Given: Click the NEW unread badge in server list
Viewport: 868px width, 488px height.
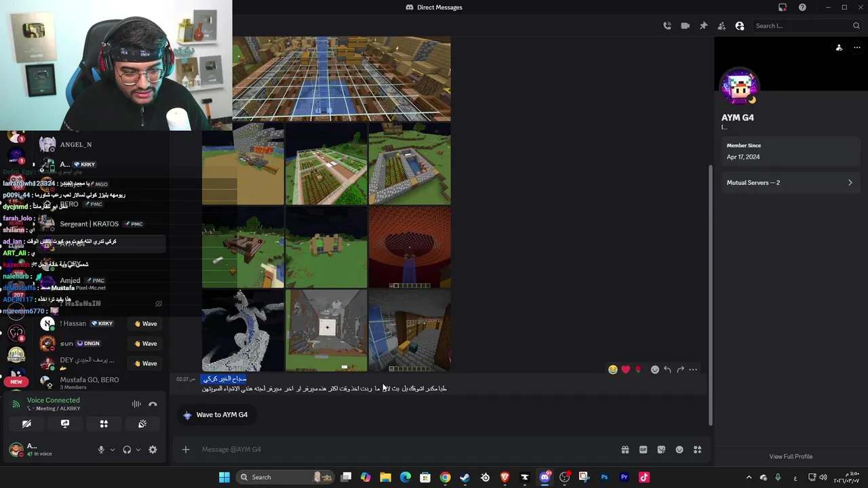Looking at the screenshot, I should coord(16,382).
